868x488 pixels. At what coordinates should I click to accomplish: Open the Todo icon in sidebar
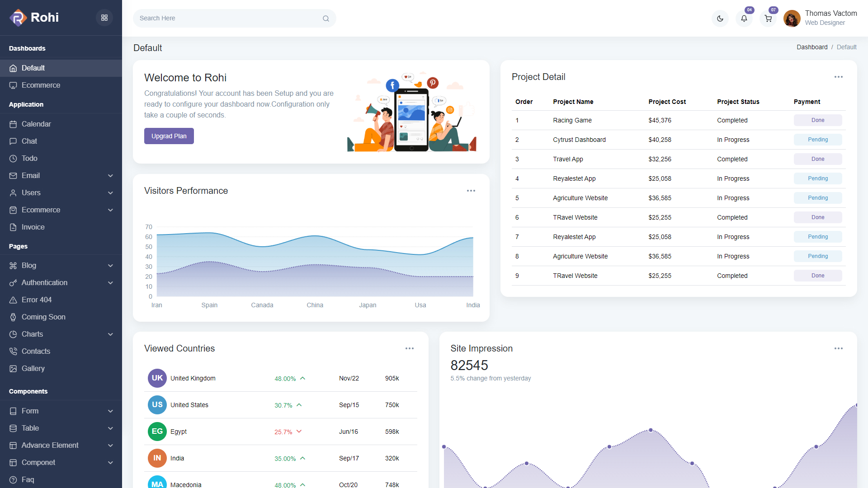(14, 158)
